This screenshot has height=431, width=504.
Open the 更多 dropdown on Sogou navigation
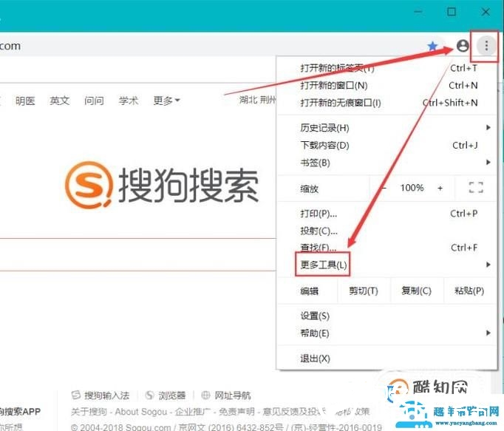click(166, 101)
